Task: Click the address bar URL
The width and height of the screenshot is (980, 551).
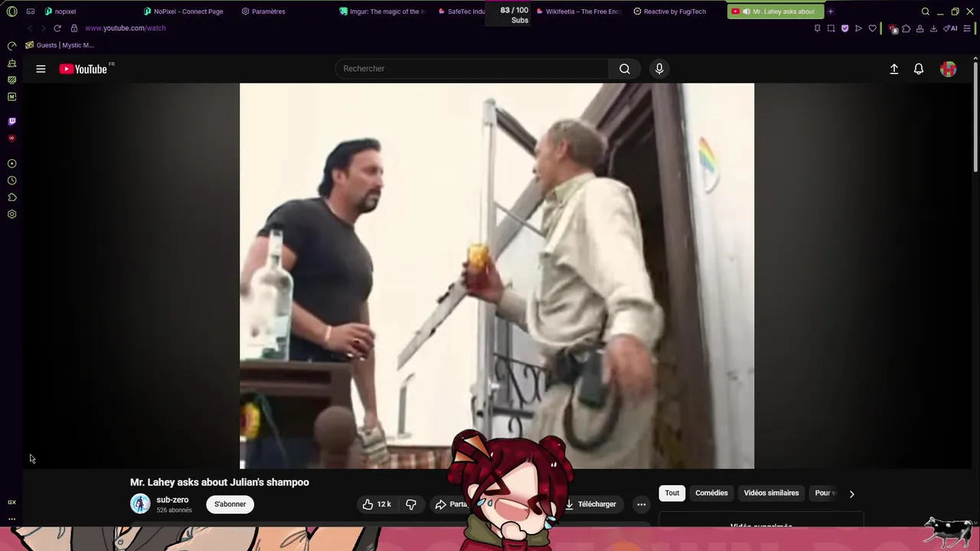Action: click(126, 28)
